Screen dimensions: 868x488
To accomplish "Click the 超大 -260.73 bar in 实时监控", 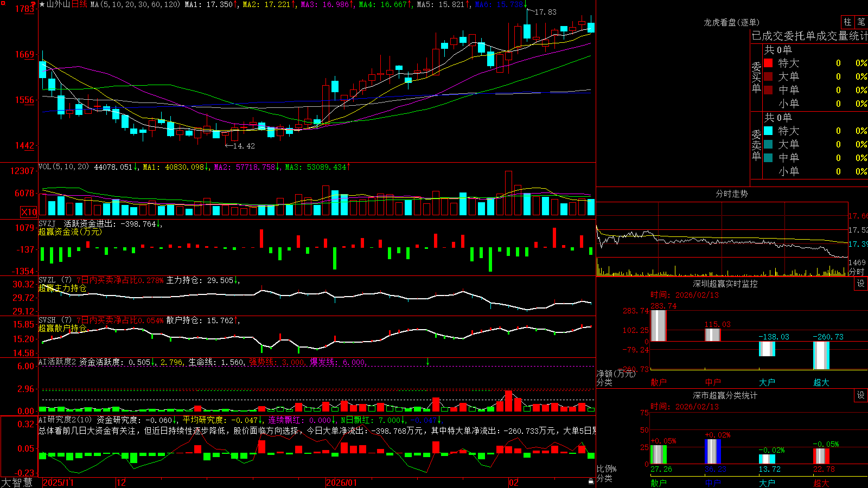I will tap(821, 356).
